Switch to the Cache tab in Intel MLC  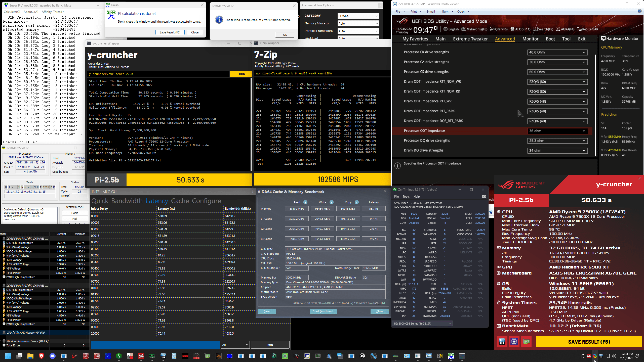tap(180, 201)
